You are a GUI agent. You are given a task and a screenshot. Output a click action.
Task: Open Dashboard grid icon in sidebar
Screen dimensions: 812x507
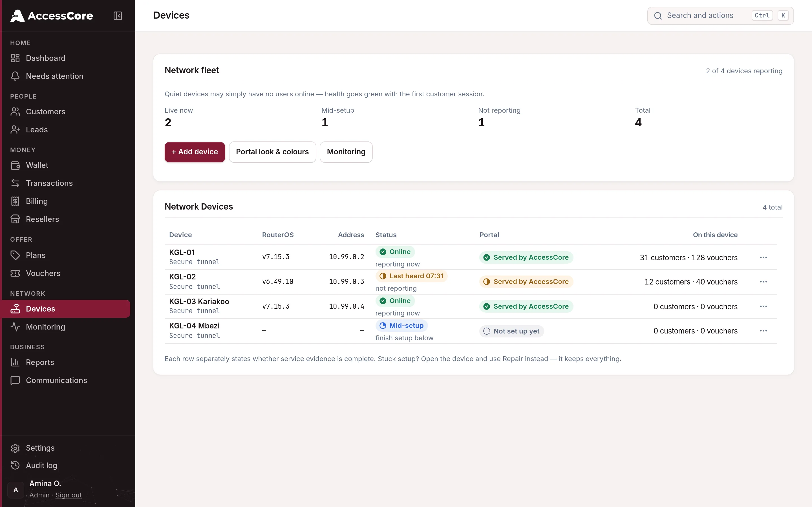pos(15,58)
